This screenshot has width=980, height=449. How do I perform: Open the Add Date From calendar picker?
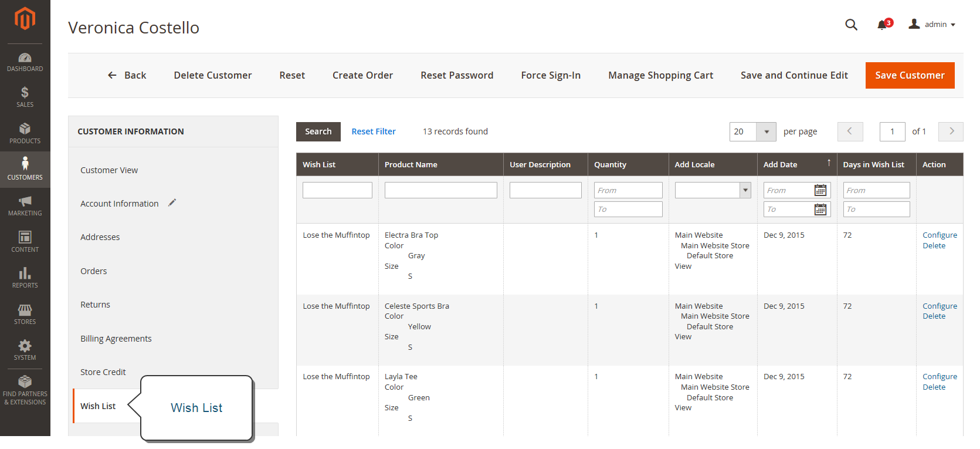click(x=820, y=190)
